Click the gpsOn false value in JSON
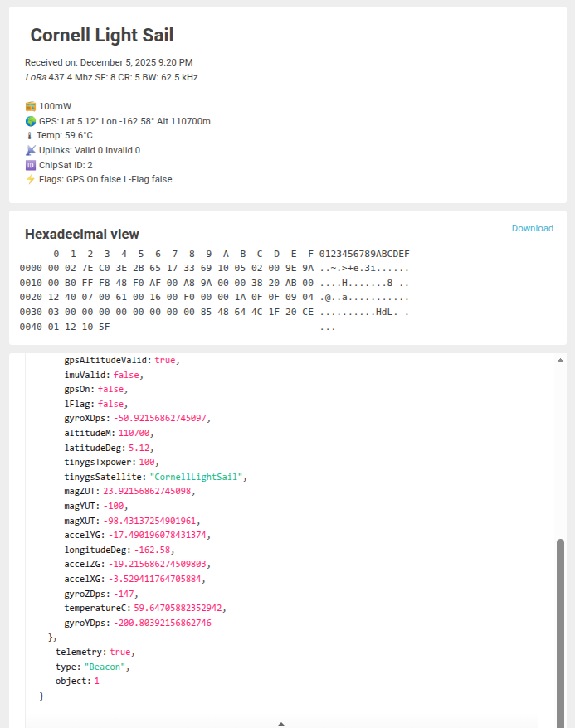 tap(113, 390)
